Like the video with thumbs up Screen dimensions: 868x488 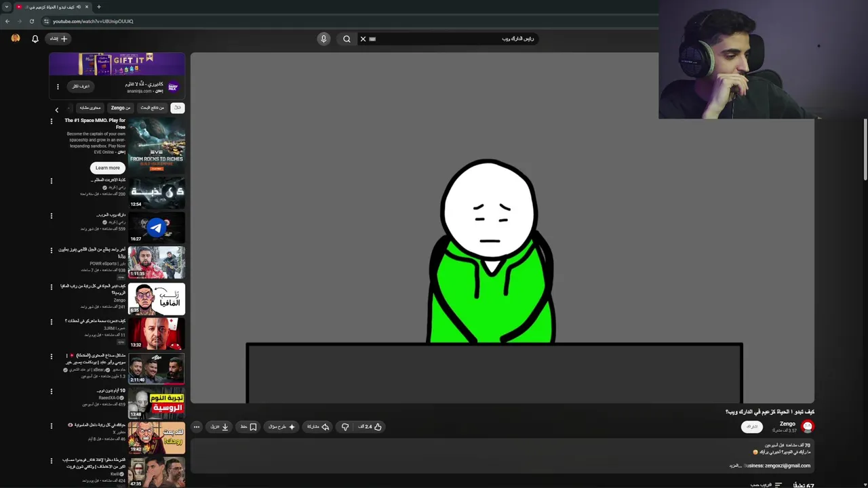pyautogui.click(x=370, y=426)
